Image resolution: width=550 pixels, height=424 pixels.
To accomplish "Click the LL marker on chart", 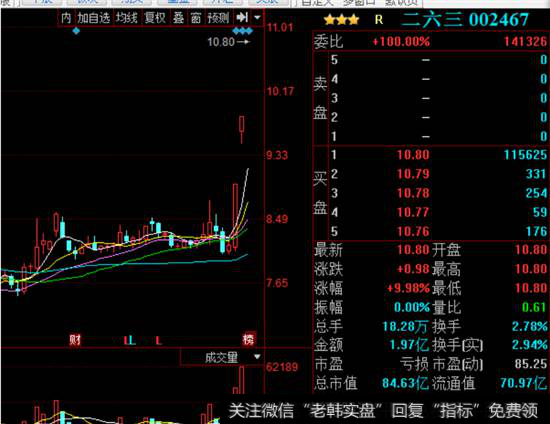I will (x=130, y=340).
